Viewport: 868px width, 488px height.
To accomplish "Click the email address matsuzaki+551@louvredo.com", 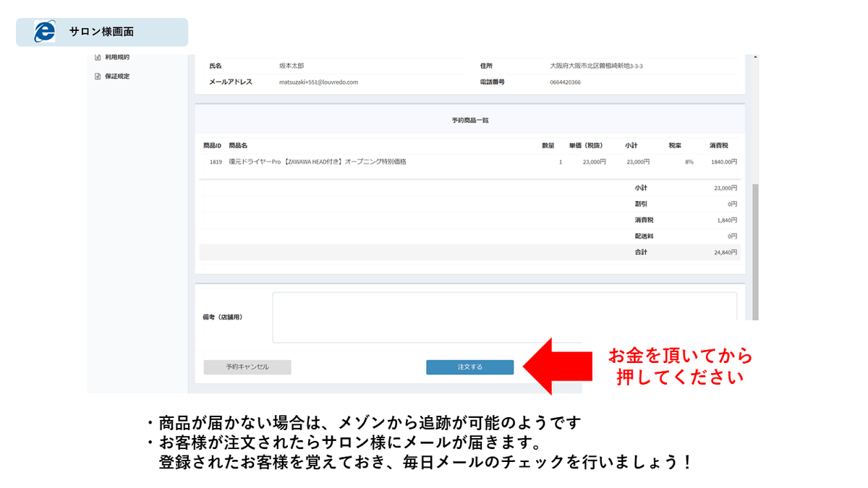I will 318,82.
